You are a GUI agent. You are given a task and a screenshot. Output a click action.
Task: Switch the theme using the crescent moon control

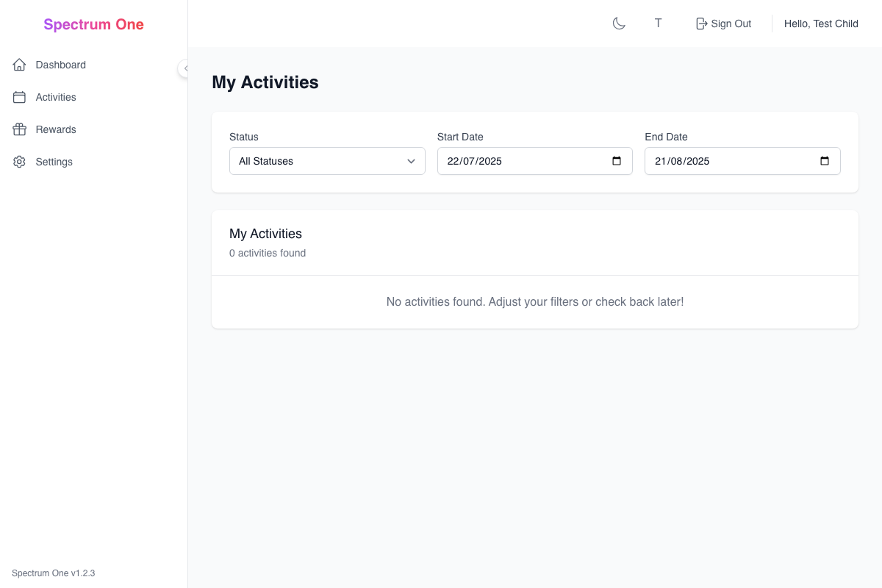pyautogui.click(x=619, y=23)
